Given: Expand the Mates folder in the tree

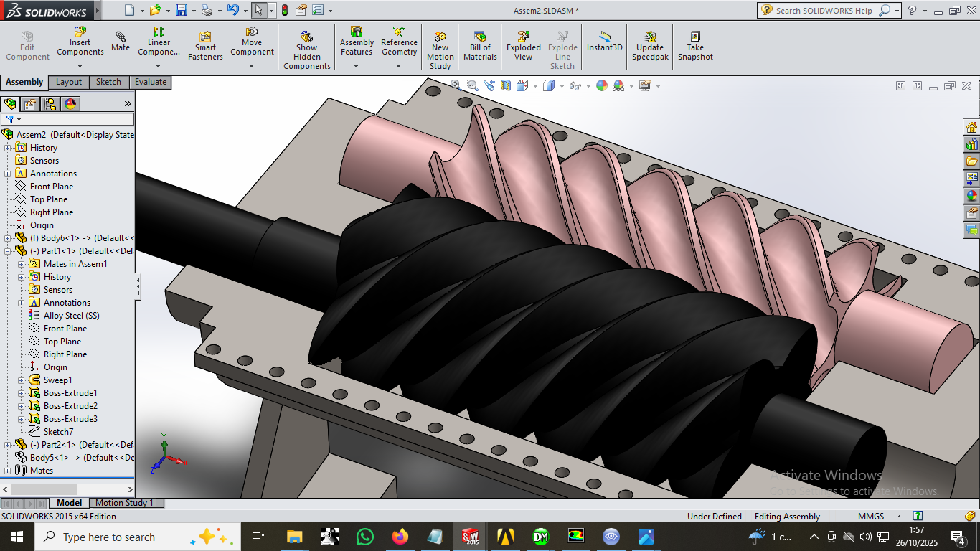Looking at the screenshot, I should [6, 470].
